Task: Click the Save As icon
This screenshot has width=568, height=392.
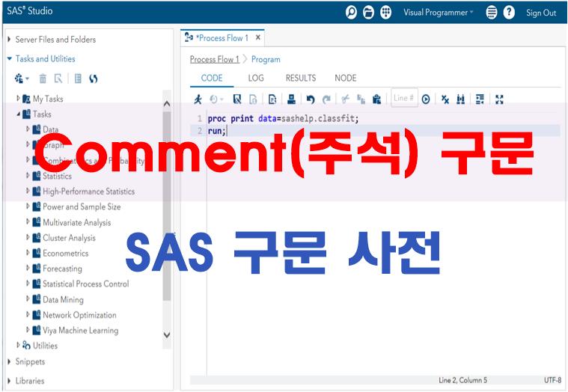Action: click(x=253, y=99)
